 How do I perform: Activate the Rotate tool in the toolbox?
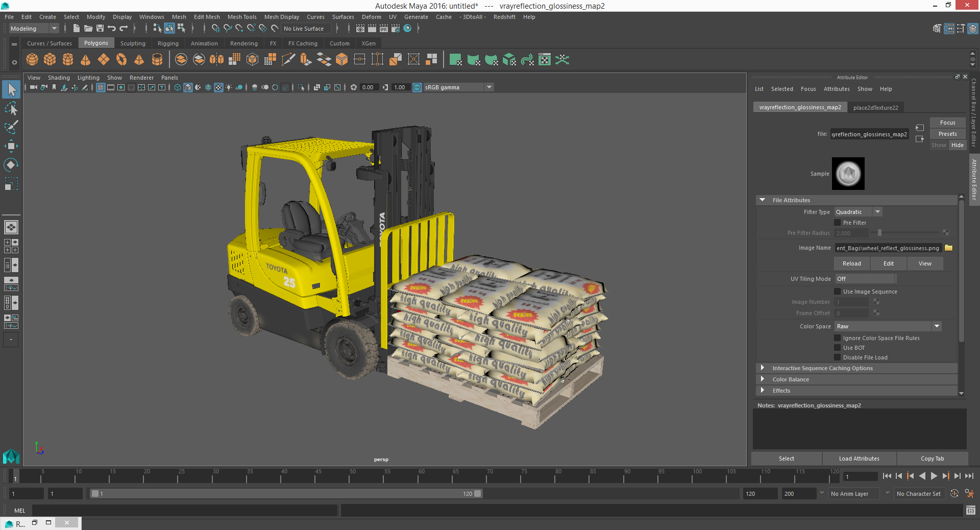(x=11, y=165)
